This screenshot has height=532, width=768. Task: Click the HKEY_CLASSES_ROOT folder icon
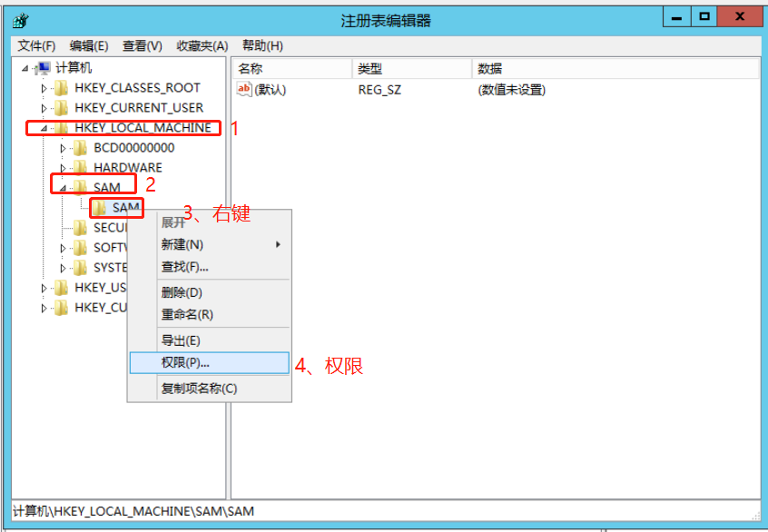(62, 88)
